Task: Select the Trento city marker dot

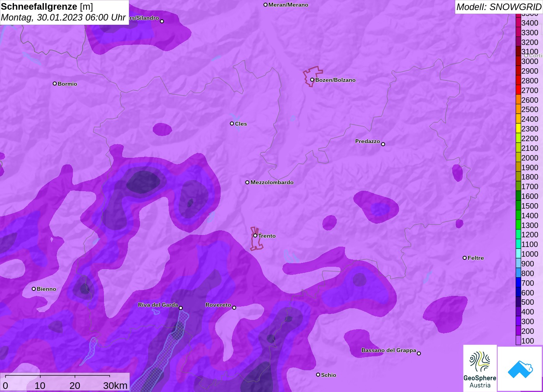Action: (255, 235)
